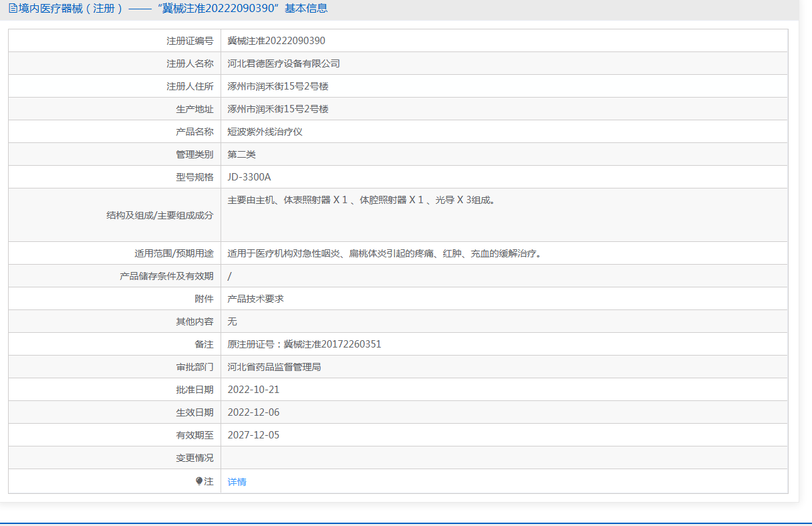The image size is (812, 526).
Task: Select approving authority 河北省药品监督管理局
Action: [275, 367]
